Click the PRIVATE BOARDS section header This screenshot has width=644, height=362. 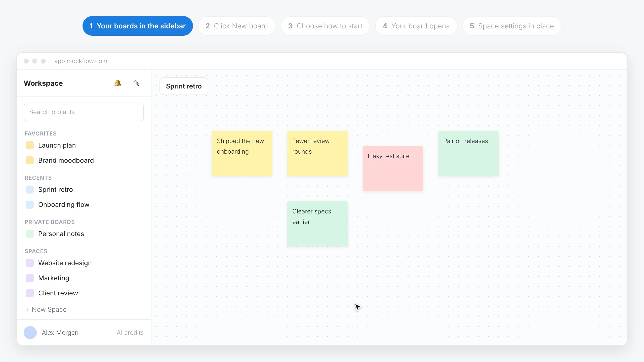(50, 222)
